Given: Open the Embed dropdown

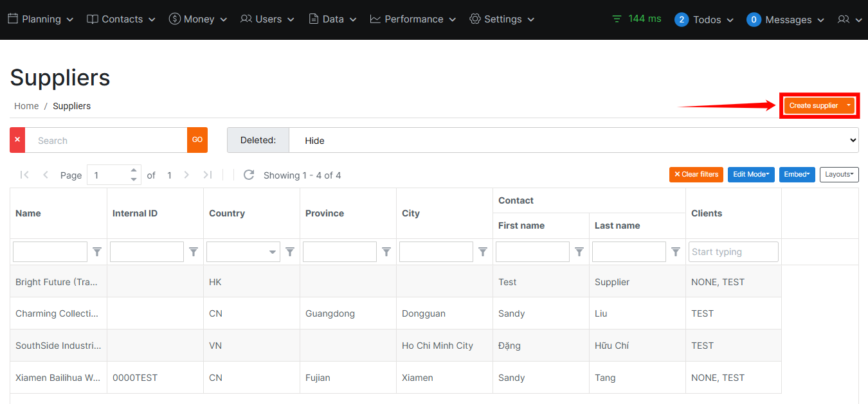Looking at the screenshot, I should pyautogui.click(x=797, y=175).
